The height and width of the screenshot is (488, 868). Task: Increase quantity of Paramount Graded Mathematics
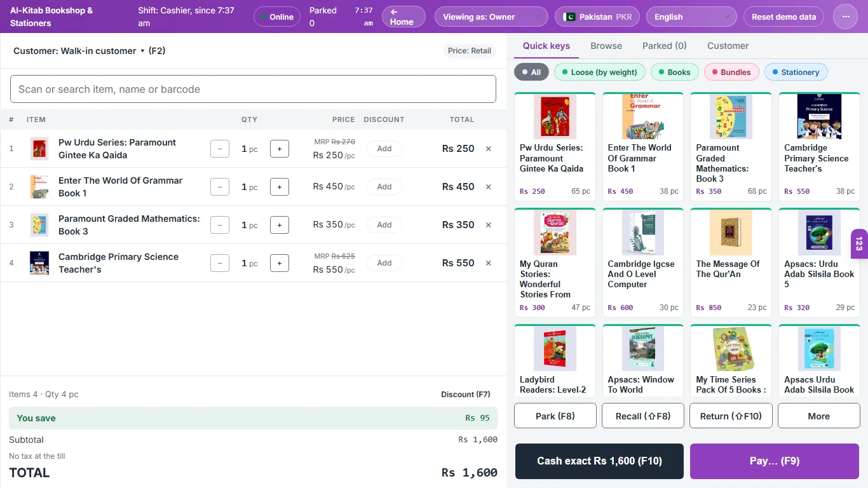click(280, 225)
